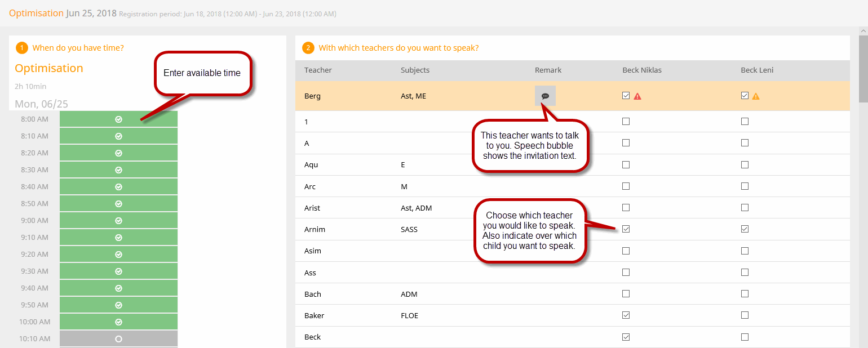Toggle the 8:50 AM availability slot
Image resolution: width=868 pixels, height=348 pixels.
(x=118, y=203)
